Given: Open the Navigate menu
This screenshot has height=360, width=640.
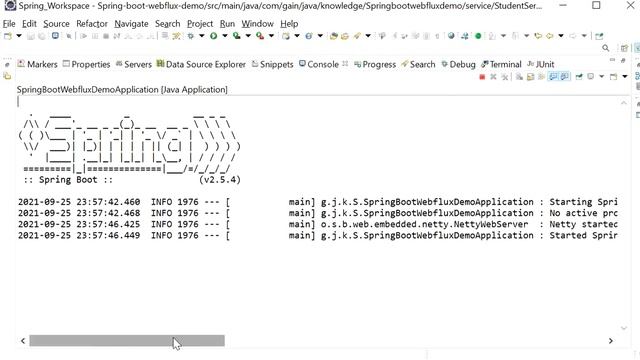Looking at the screenshot, I should coord(131,24).
